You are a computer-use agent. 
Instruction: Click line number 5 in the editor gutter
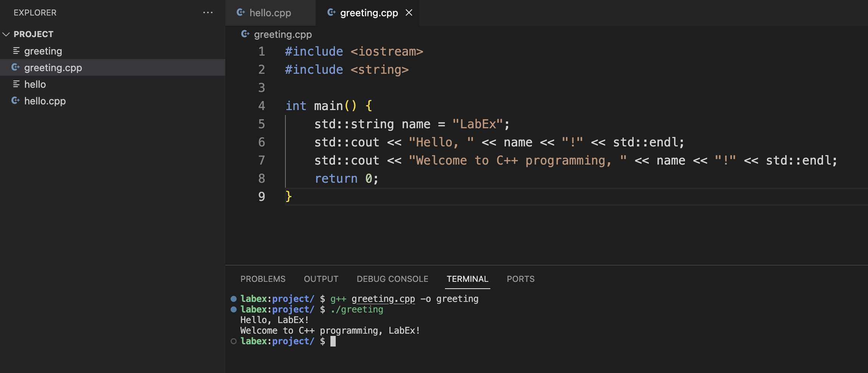262,124
